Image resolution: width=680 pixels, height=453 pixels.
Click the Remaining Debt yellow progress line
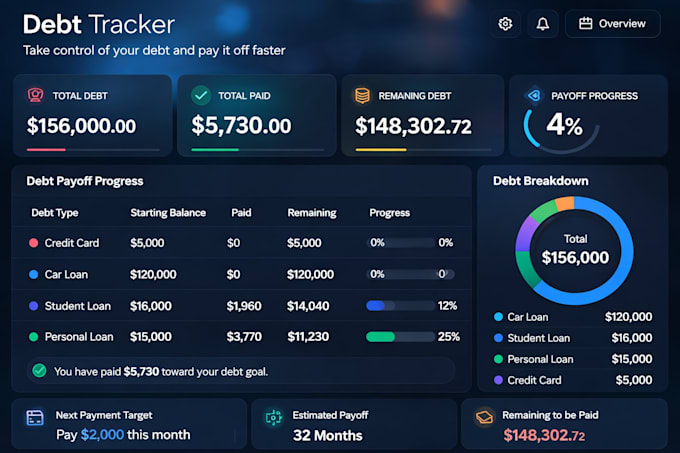381,150
